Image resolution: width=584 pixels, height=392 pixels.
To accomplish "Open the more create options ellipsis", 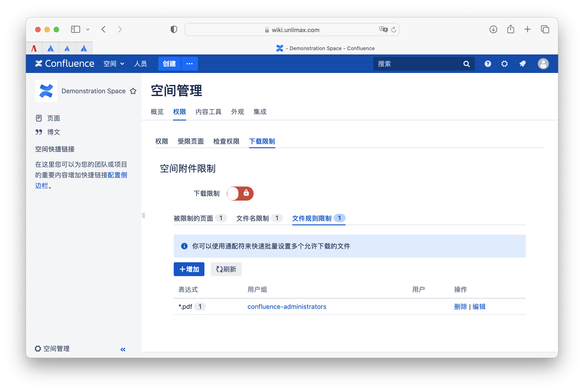I will (x=189, y=64).
